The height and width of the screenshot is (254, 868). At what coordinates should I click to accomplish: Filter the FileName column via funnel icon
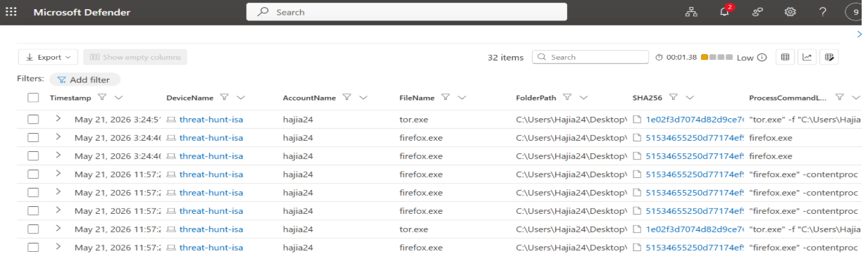[x=445, y=98]
